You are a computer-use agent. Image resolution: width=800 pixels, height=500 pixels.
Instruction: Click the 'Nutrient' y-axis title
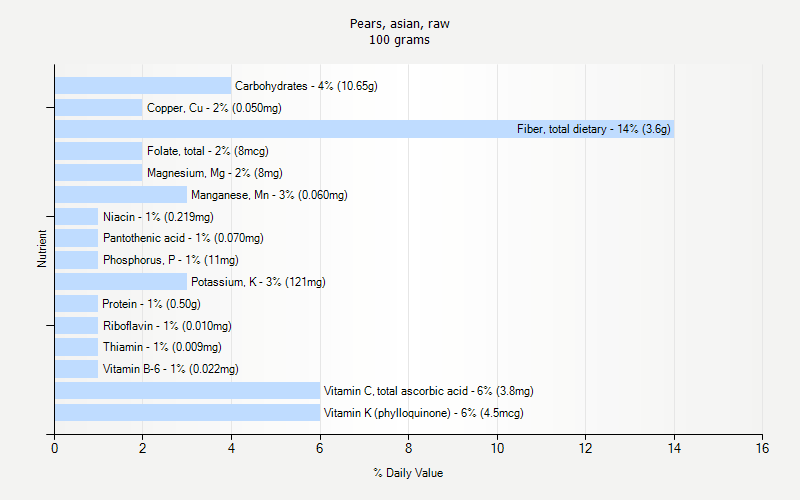tap(42, 248)
